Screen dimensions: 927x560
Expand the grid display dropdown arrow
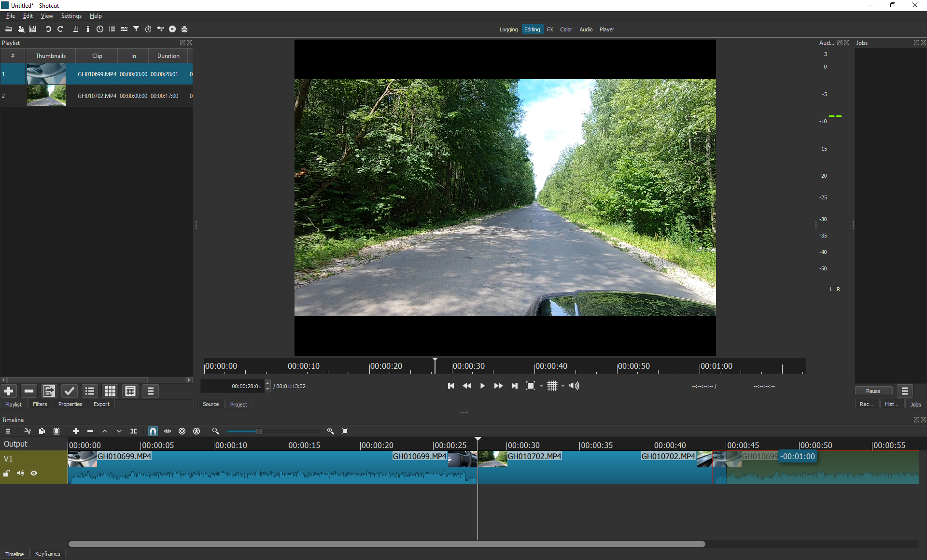pyautogui.click(x=563, y=386)
